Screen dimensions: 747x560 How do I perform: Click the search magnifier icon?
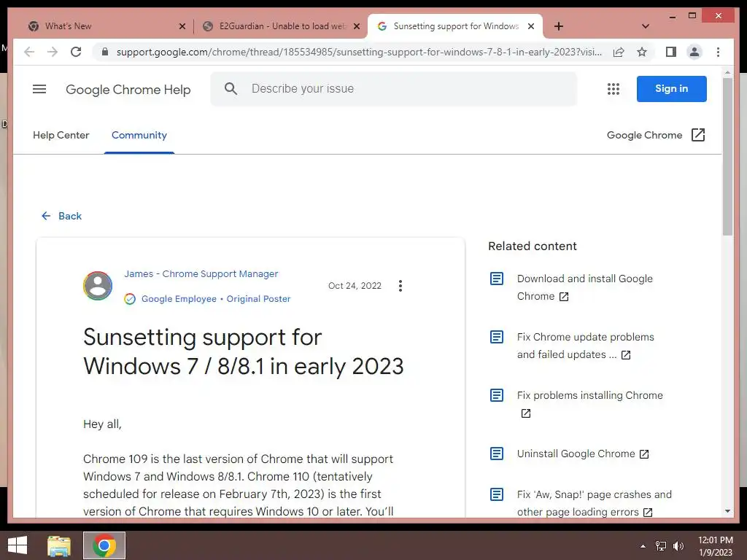point(231,88)
